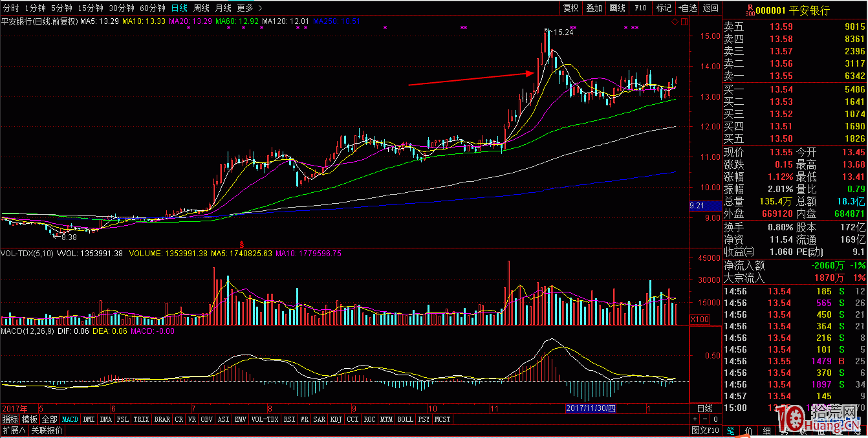Image resolution: width=868 pixels, height=438 pixels.
Task: Click the F10 button in top toolbar
Action: pyautogui.click(x=640, y=8)
